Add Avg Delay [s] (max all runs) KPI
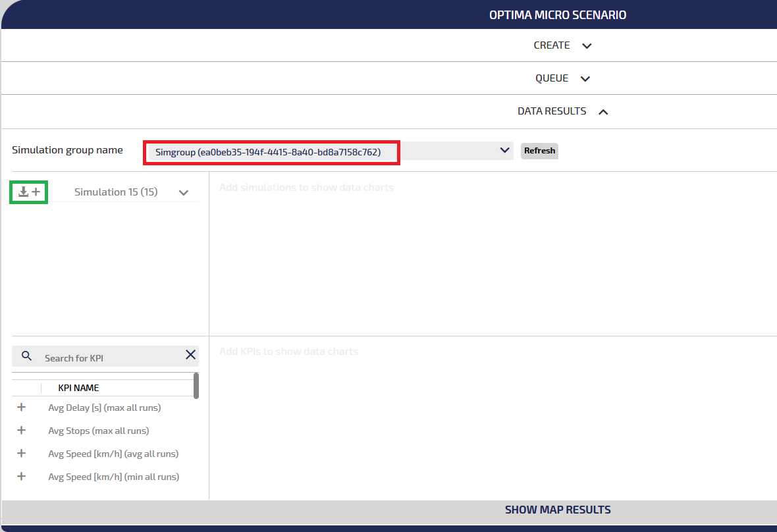Image resolution: width=777 pixels, height=532 pixels. pos(21,408)
